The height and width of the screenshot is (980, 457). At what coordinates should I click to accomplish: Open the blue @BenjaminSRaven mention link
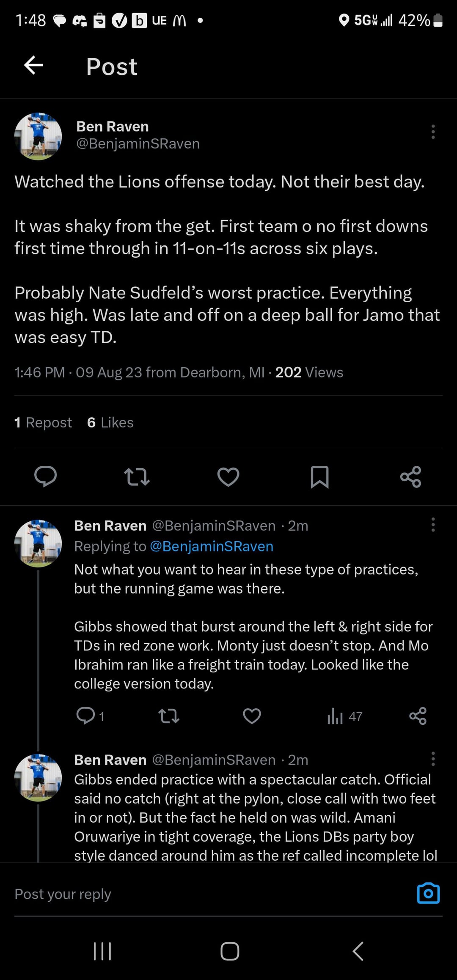pyautogui.click(x=212, y=546)
